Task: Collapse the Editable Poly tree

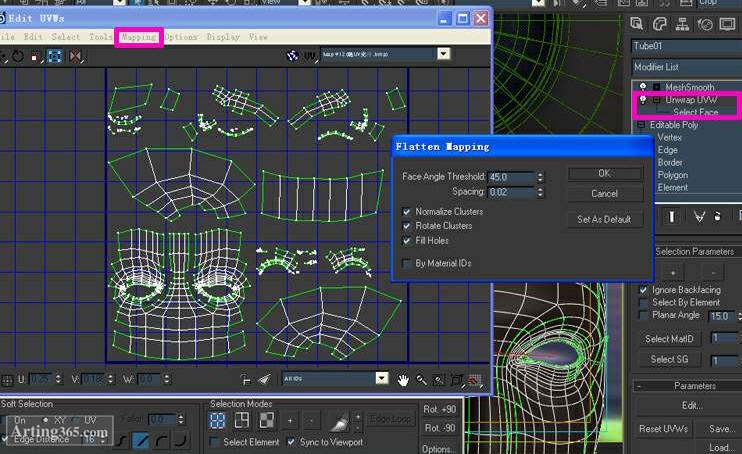Action: (x=641, y=125)
